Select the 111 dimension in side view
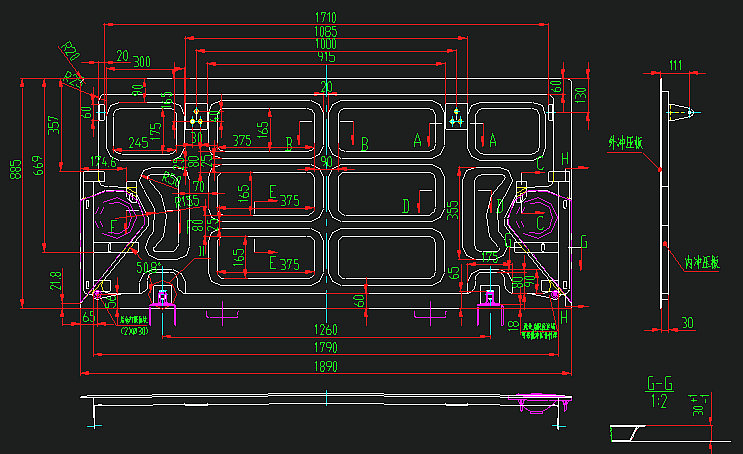The image size is (743, 454). click(675, 66)
